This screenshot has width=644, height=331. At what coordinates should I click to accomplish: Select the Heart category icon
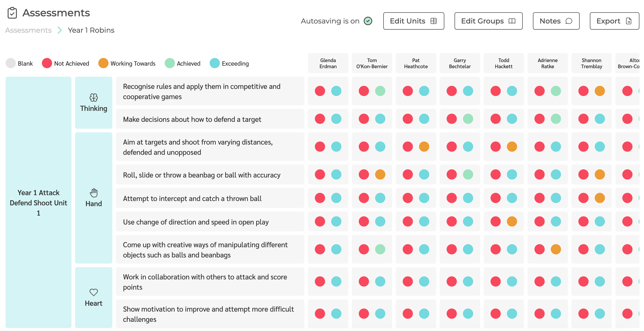(x=93, y=293)
